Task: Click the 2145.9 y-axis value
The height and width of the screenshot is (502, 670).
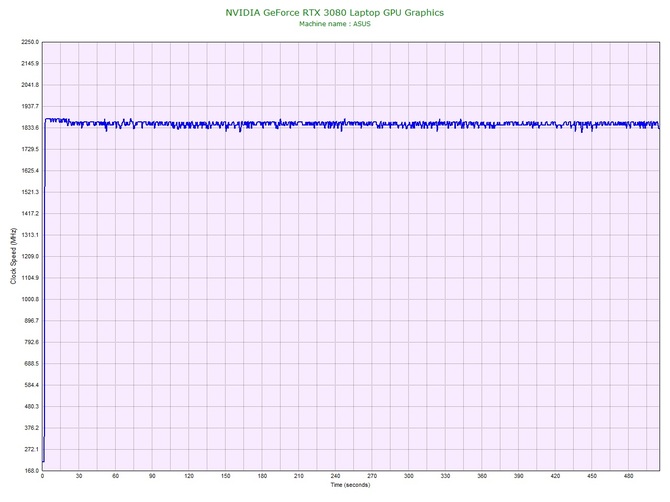Action: coord(30,63)
